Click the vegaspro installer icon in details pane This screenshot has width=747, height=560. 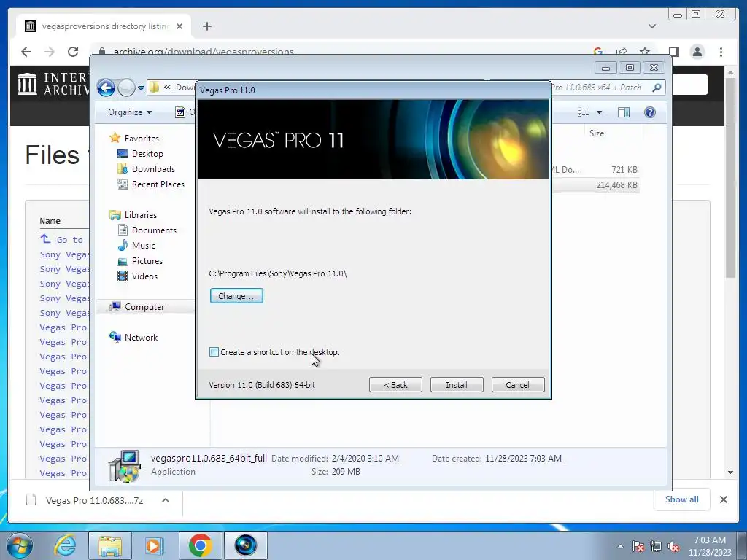click(x=124, y=466)
